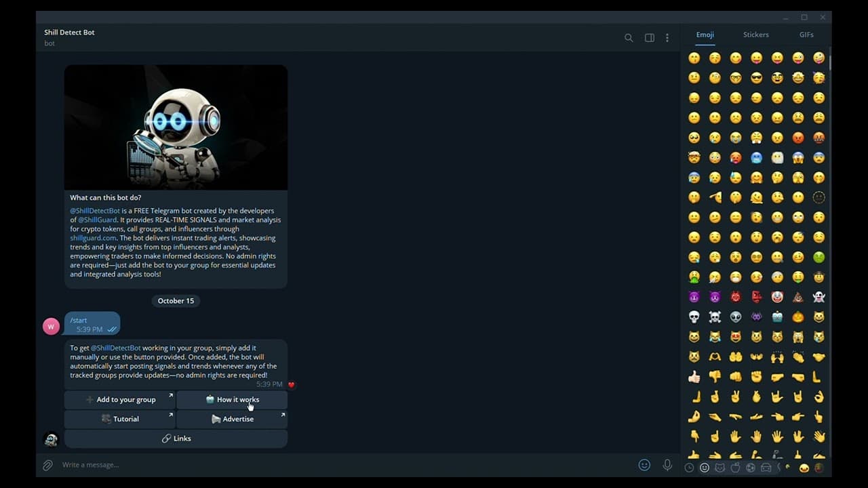Viewport: 868px width, 488px height.
Task: Switch to the GIFs tab
Action: click(x=806, y=35)
